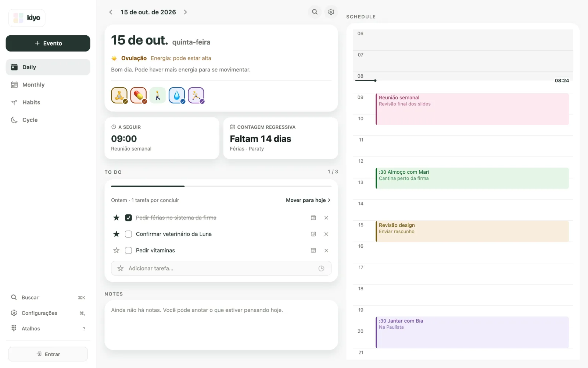Delete the Pedir vitaminas task
Viewport: 588px width, 368px height.
[326, 250]
